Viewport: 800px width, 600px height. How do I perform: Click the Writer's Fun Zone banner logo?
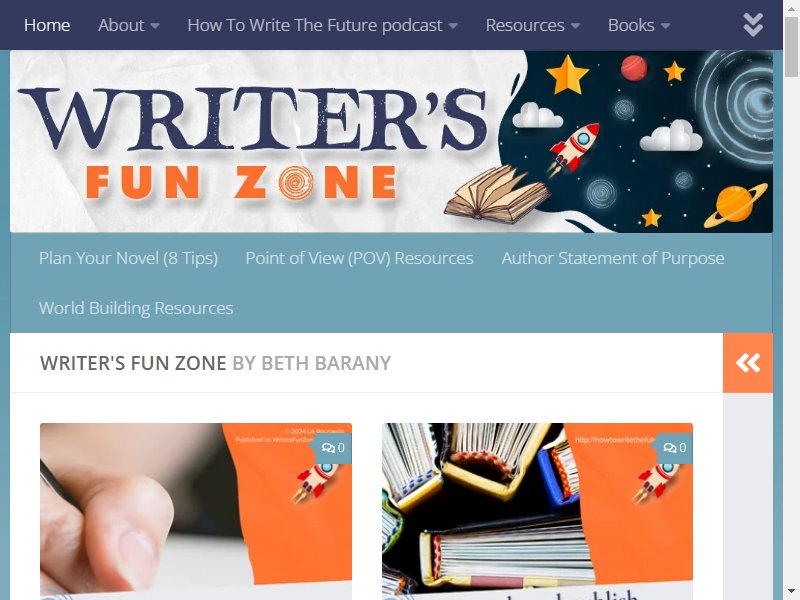[391, 141]
